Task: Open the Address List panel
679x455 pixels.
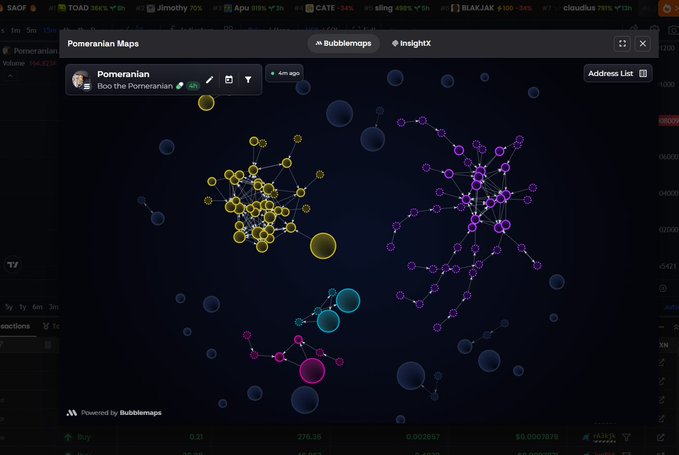Action: [618, 74]
